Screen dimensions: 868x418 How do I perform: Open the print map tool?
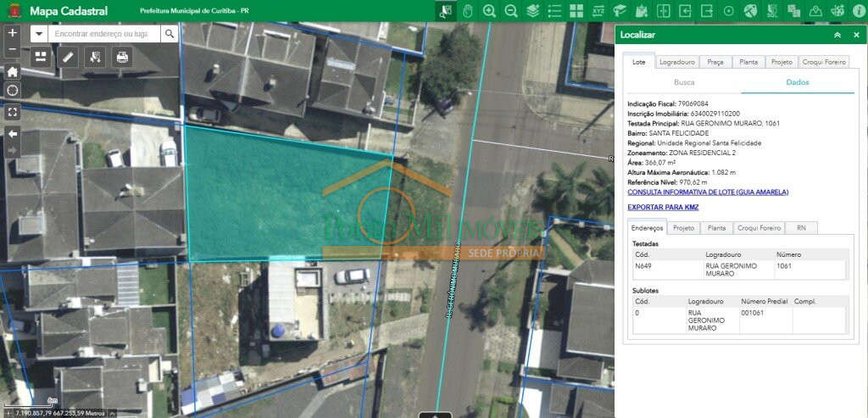tap(122, 57)
